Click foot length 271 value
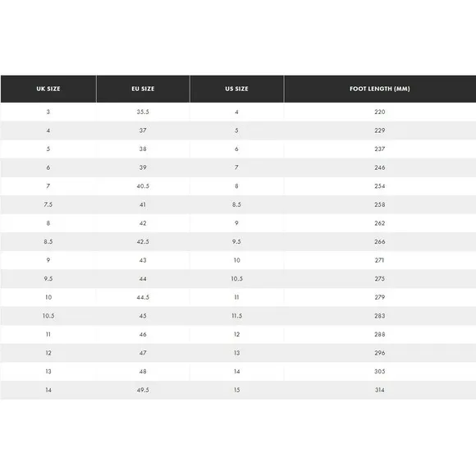476x476 pixels. click(x=379, y=260)
